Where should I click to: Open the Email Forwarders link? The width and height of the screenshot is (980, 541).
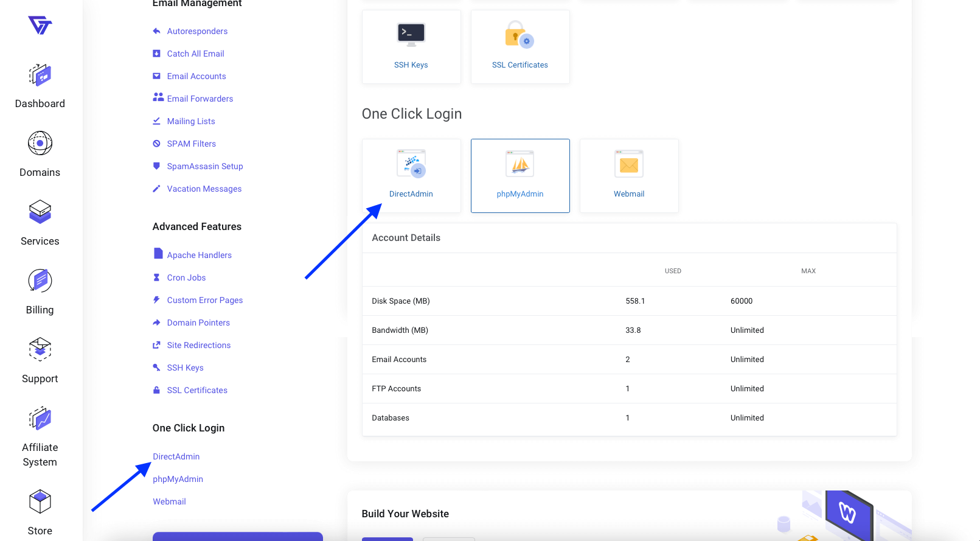coord(200,99)
